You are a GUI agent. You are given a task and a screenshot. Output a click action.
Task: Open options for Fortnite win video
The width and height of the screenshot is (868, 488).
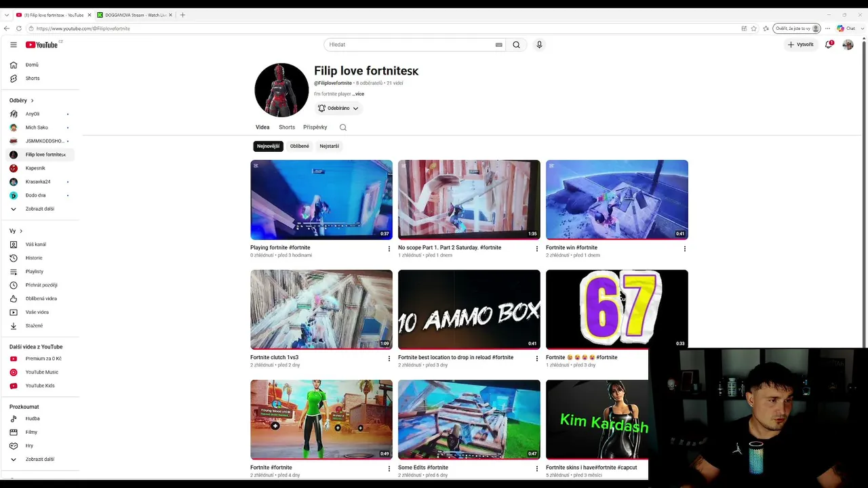(x=685, y=249)
